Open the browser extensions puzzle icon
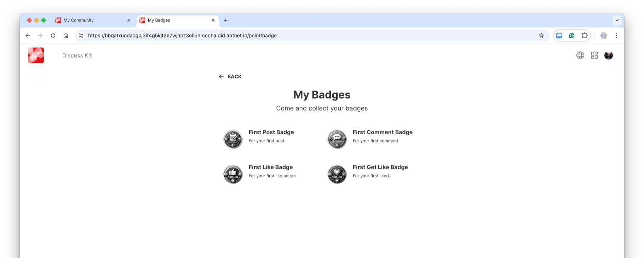This screenshot has height=258, width=644. (585, 36)
